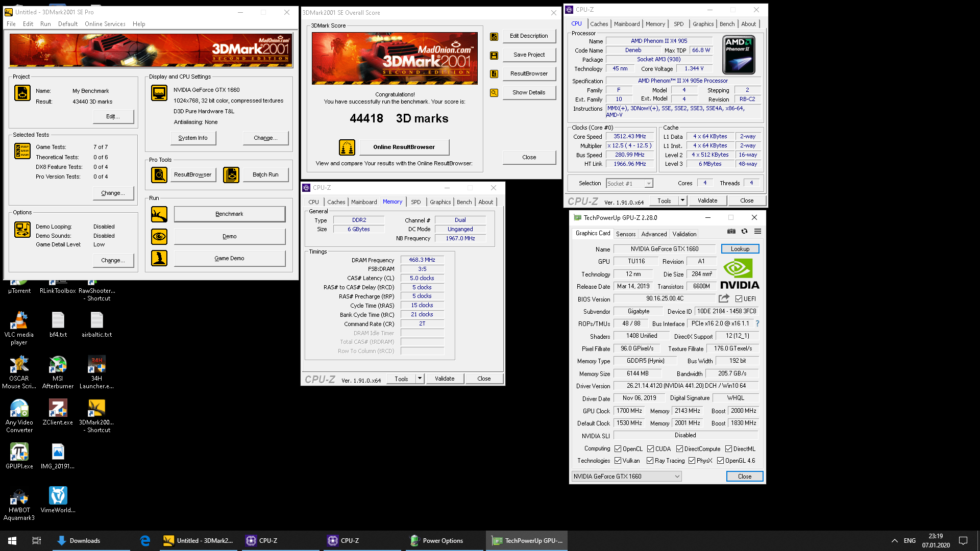The height and width of the screenshot is (551, 980).
Task: Click the ENG language indicator in system tray
Action: point(910,541)
